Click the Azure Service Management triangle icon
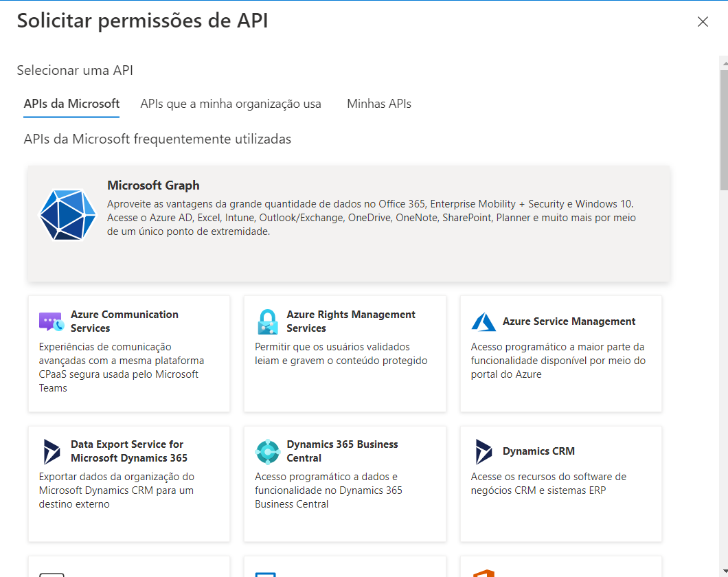The height and width of the screenshot is (577, 728). pos(484,321)
